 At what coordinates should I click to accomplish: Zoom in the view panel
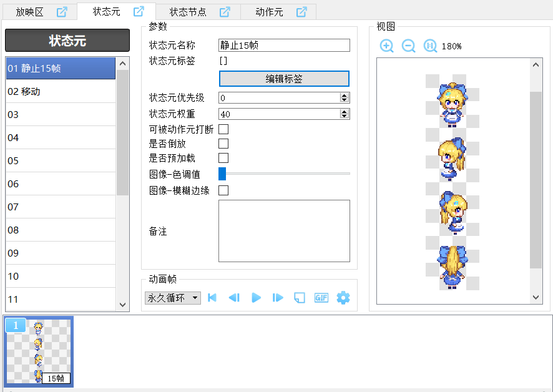tap(387, 46)
